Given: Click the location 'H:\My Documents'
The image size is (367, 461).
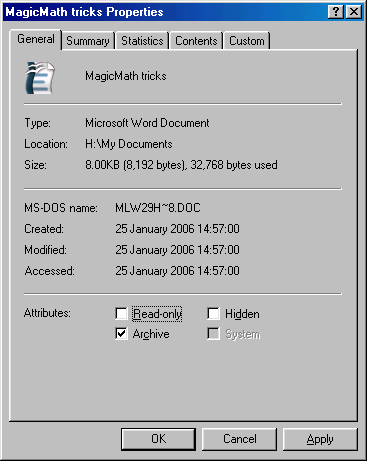Looking at the screenshot, I should click(129, 144).
